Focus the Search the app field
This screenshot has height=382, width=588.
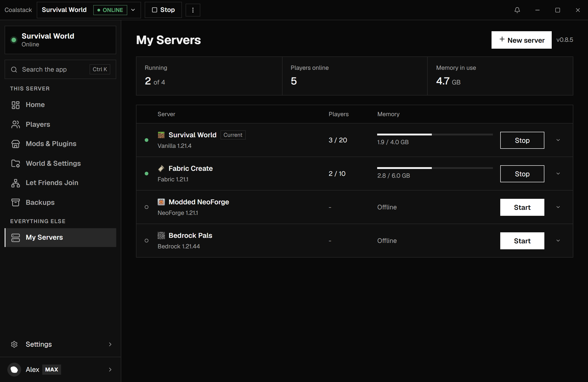[x=60, y=69]
